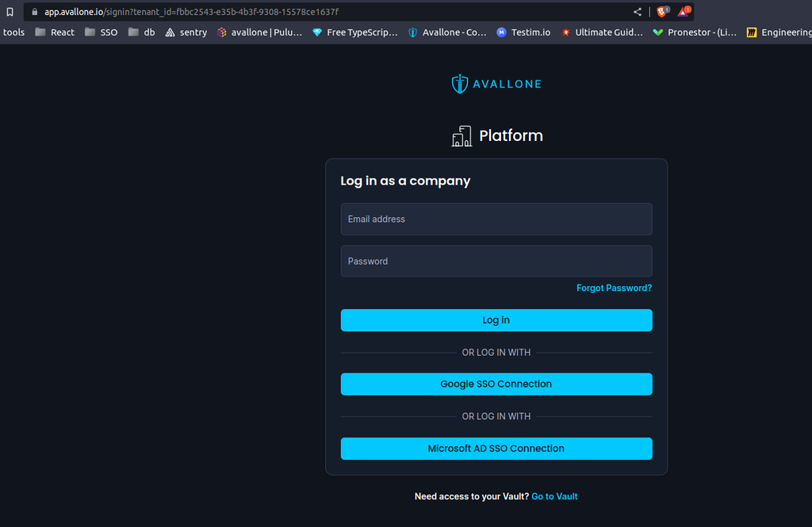The width and height of the screenshot is (812, 527).
Task: Click the Log in button
Action: click(x=496, y=320)
